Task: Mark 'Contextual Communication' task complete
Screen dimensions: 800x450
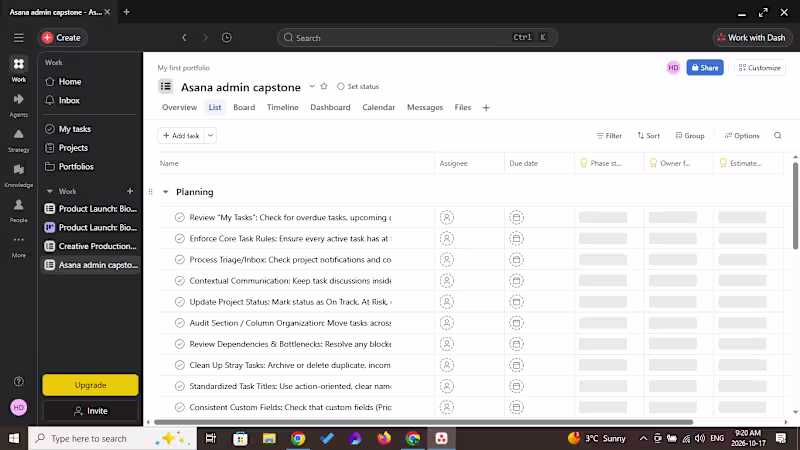Action: (180, 281)
